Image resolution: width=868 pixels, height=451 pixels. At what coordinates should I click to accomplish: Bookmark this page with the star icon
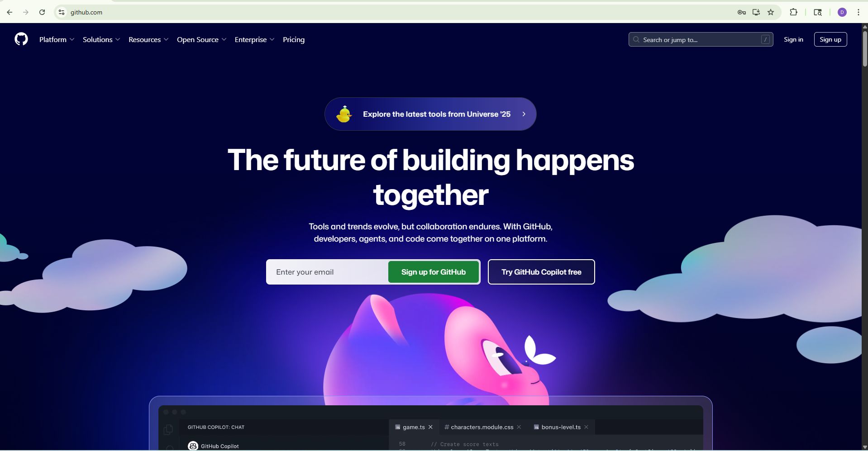(771, 12)
